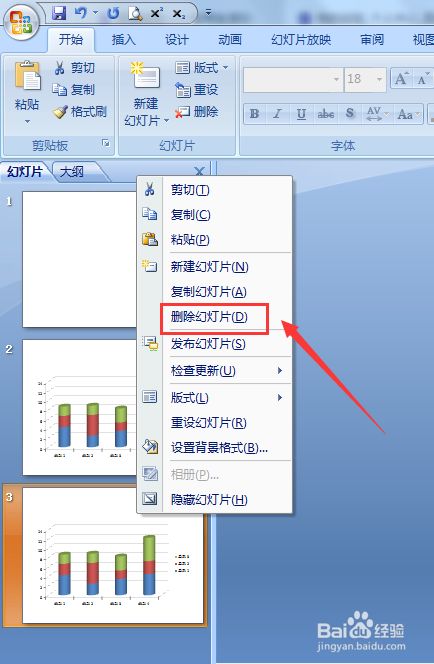Click the ribbon Paste (粘贴) icon

point(27,76)
